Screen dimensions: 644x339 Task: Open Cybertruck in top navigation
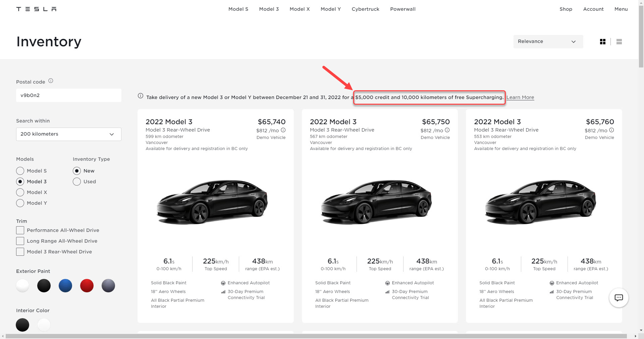coord(365,9)
